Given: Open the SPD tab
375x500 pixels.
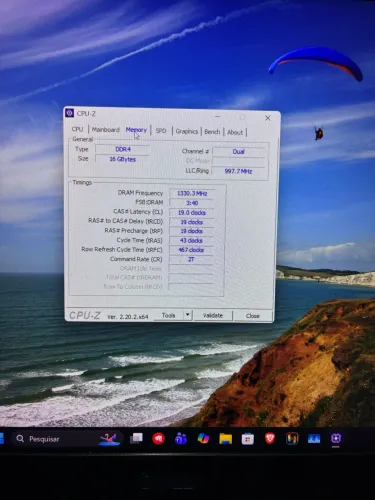Looking at the screenshot, I should (x=161, y=131).
